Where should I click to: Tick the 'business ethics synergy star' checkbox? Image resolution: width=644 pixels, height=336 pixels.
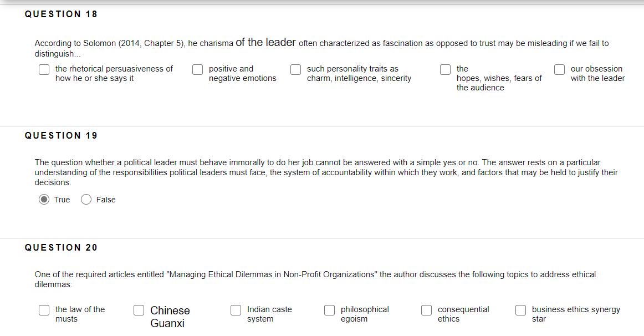coord(521,310)
